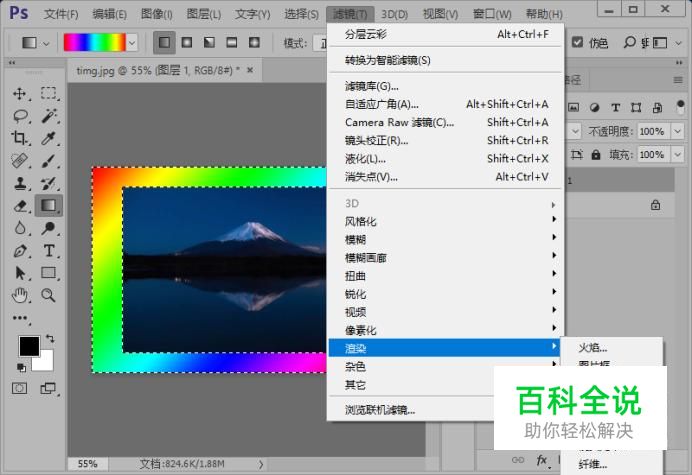This screenshot has height=475, width=692.
Task: Choose 液化(L) from filter menu
Action: coord(445,158)
